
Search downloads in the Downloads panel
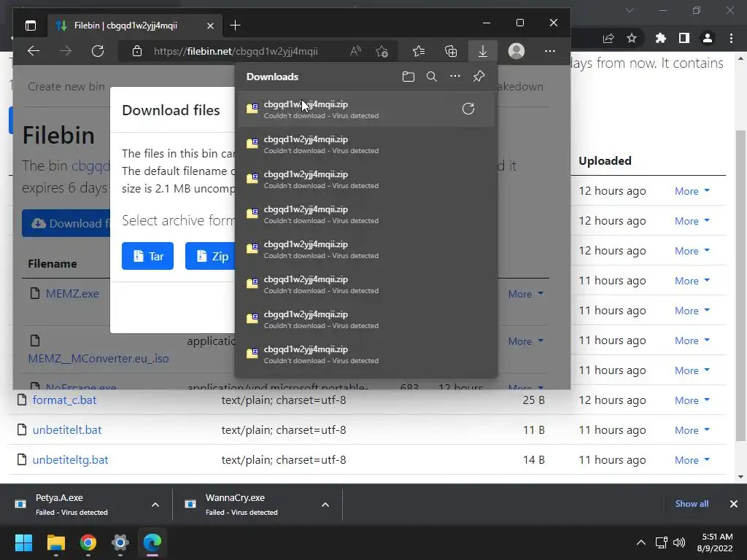pyautogui.click(x=432, y=77)
